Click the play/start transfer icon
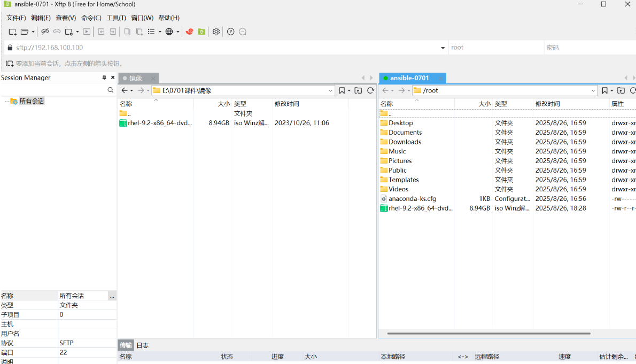Viewport: 636px width, 364px height. 87,32
